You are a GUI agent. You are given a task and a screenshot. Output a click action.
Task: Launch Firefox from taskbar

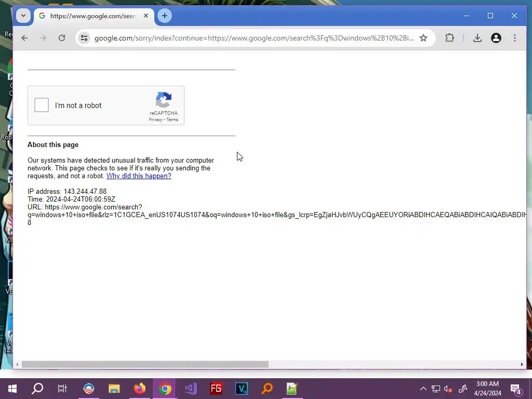pos(139,389)
